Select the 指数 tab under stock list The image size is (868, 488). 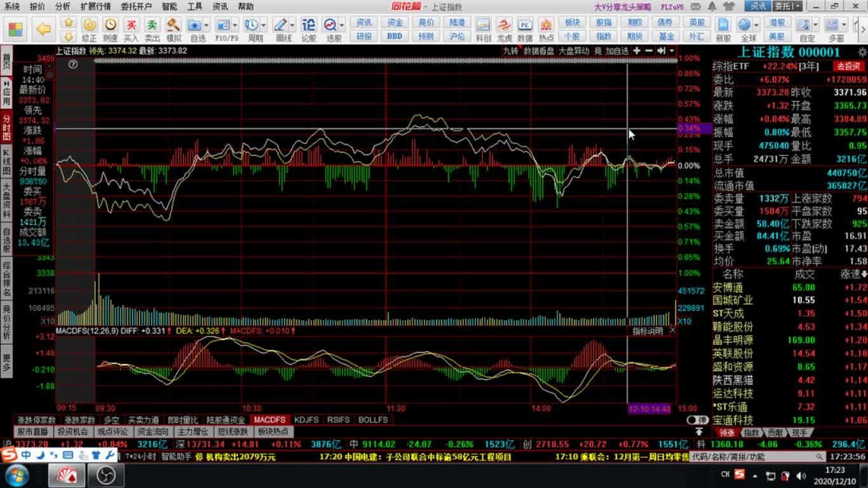coord(752,432)
